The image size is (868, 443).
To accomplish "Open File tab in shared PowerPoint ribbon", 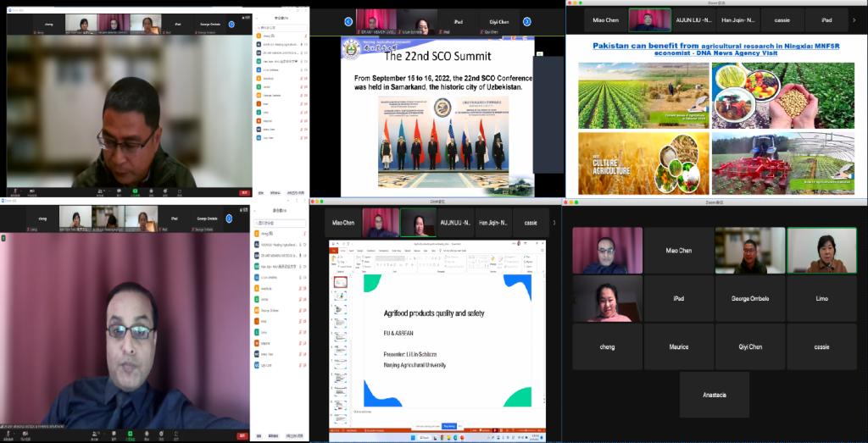I will (335, 251).
